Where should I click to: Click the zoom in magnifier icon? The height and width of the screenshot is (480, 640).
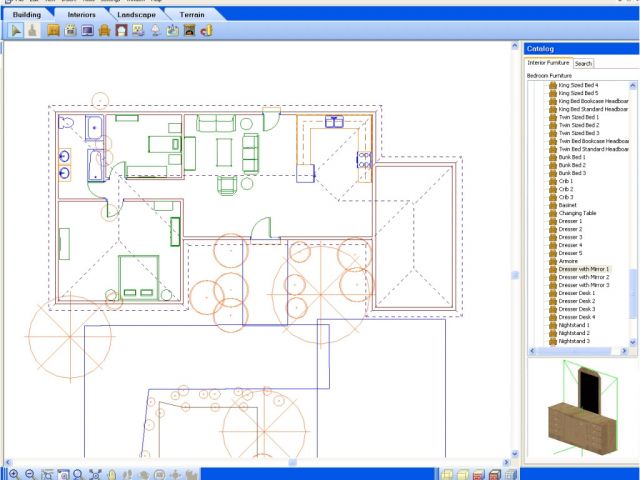tap(13, 474)
